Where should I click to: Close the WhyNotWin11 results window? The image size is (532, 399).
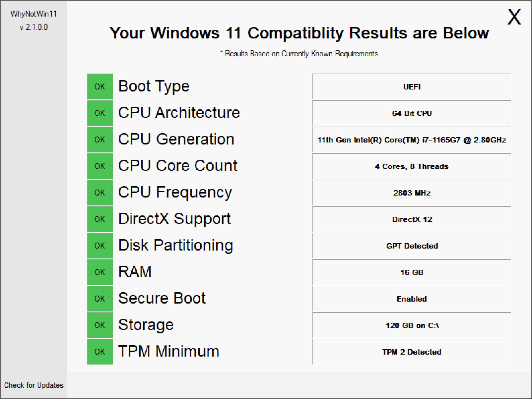pos(514,17)
